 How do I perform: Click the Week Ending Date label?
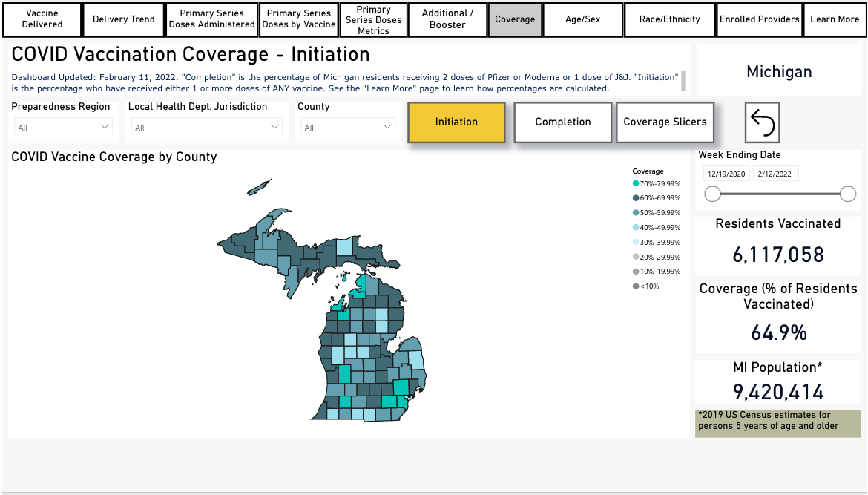coord(740,155)
